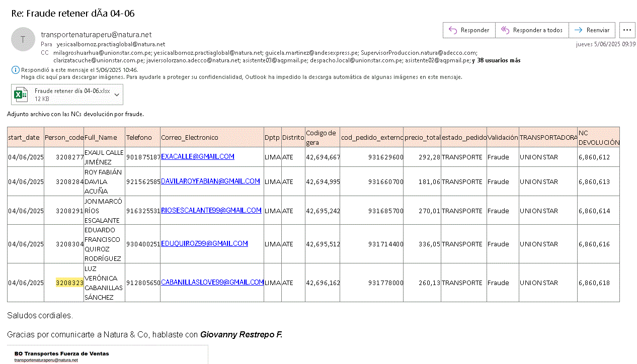The height and width of the screenshot is (364, 637).
Task: Click the image download notice message
Action: [x=242, y=77]
